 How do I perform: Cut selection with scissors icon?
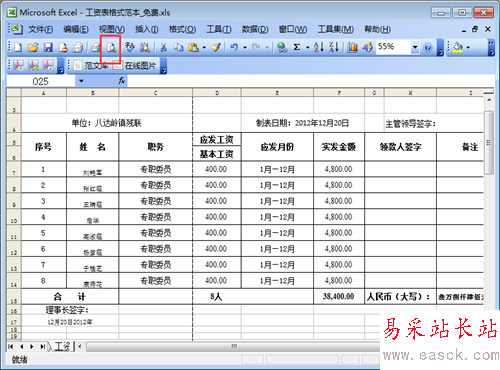point(163,48)
